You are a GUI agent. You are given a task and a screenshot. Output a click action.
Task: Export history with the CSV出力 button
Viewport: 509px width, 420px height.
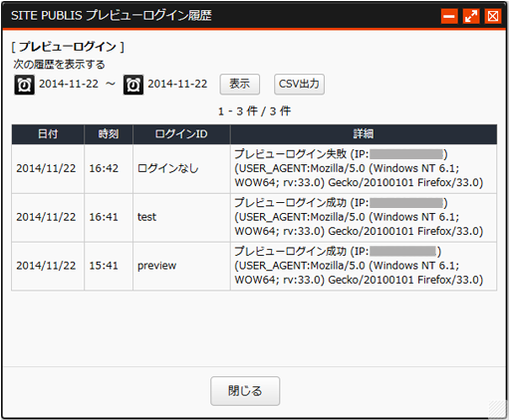(299, 85)
